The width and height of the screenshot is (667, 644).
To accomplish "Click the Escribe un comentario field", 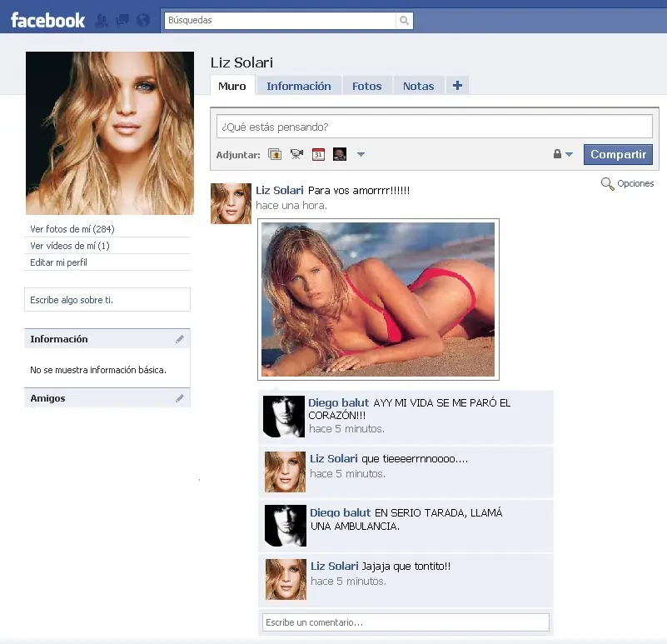I will pyautogui.click(x=406, y=622).
